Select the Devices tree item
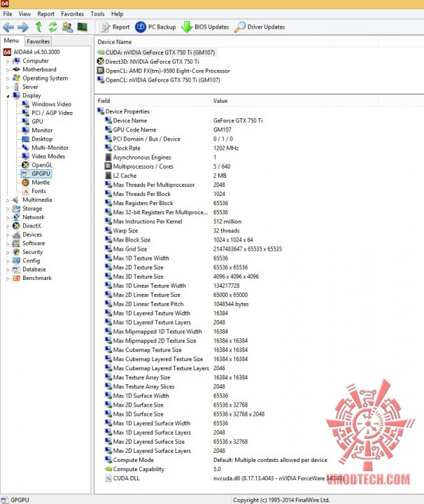 click(27, 234)
